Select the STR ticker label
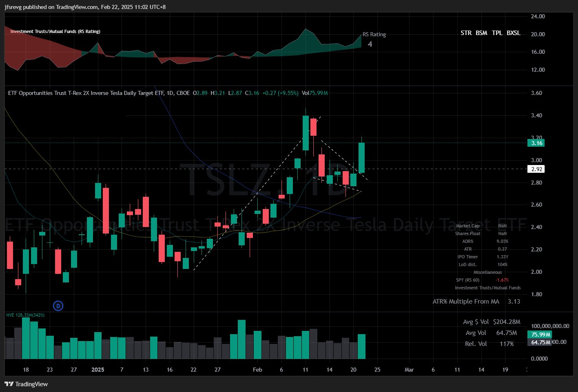 (x=466, y=33)
